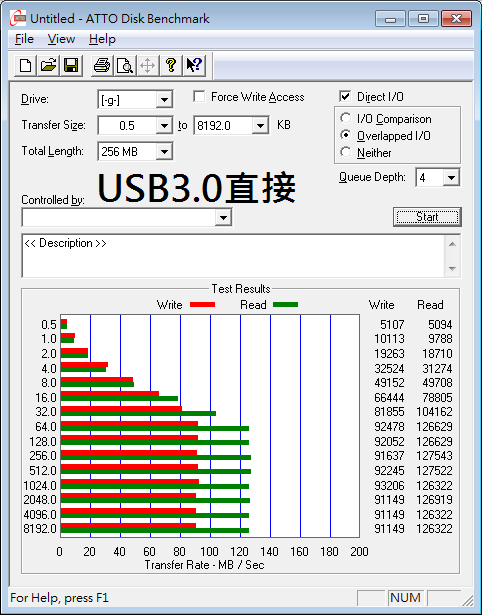Screen dimensions: 482x615
Task: Print results with the printer icon
Action: tap(102, 65)
